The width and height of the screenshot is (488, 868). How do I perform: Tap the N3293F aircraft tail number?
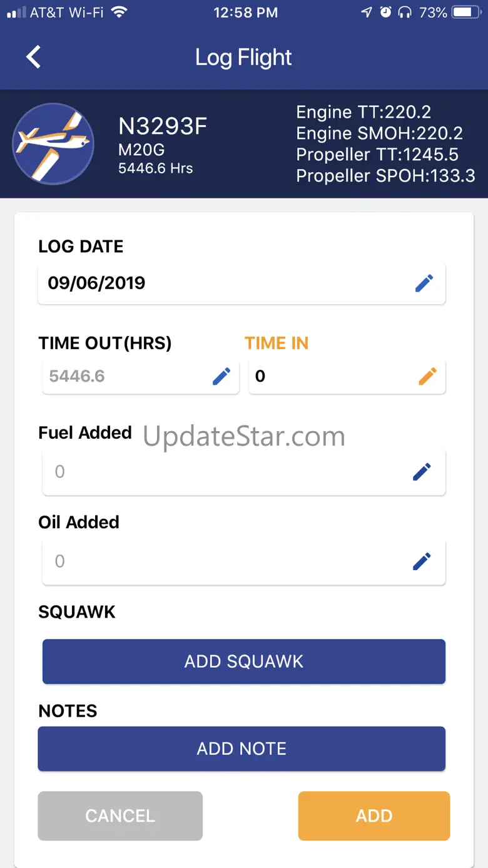point(163,127)
